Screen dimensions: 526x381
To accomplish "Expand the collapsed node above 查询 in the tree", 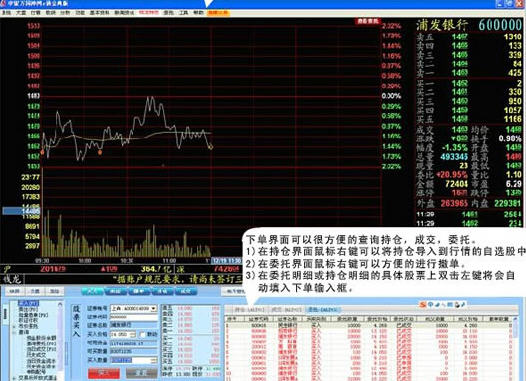I will 15,326.
